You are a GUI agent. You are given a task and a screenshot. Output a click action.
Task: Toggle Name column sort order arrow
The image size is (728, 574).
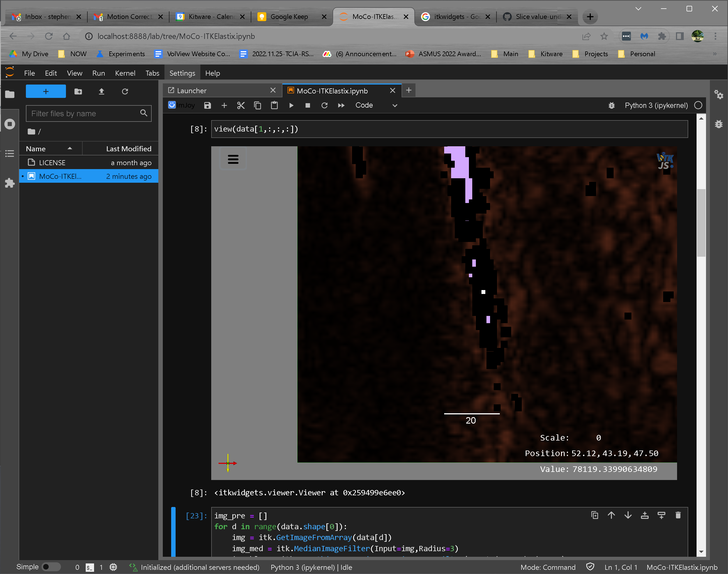click(x=70, y=148)
